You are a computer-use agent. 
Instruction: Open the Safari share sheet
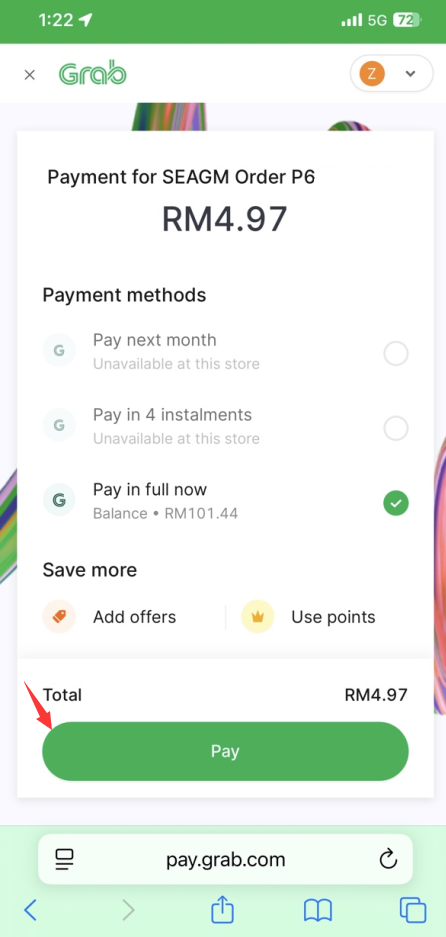pos(222,909)
